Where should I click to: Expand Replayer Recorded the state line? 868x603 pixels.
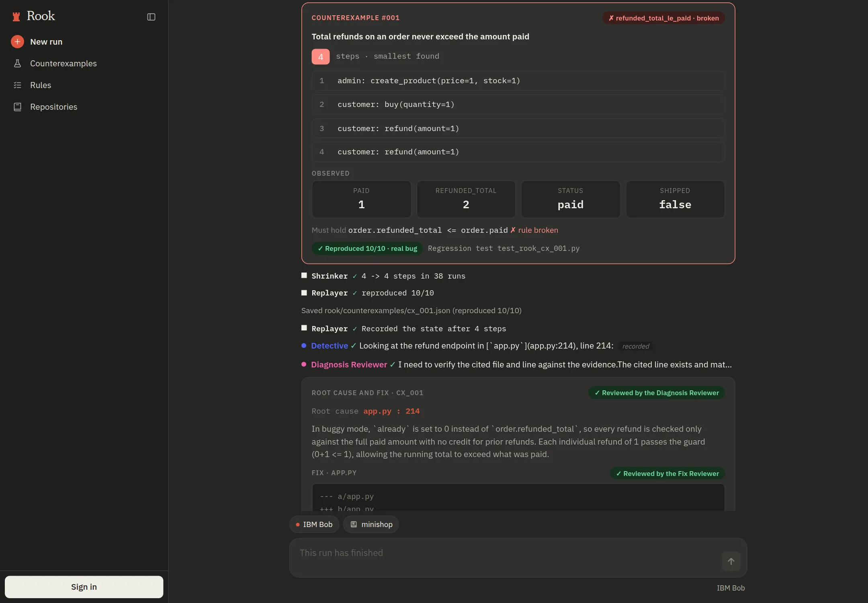(404, 329)
